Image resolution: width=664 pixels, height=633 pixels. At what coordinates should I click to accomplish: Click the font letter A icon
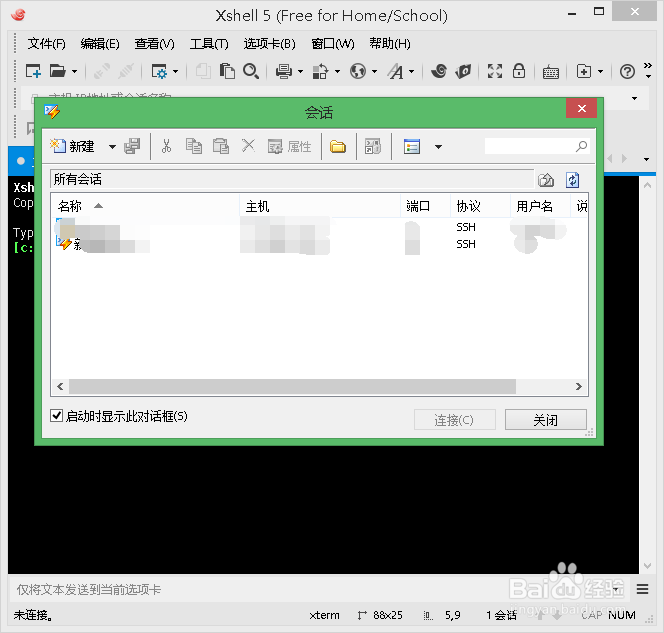396,71
